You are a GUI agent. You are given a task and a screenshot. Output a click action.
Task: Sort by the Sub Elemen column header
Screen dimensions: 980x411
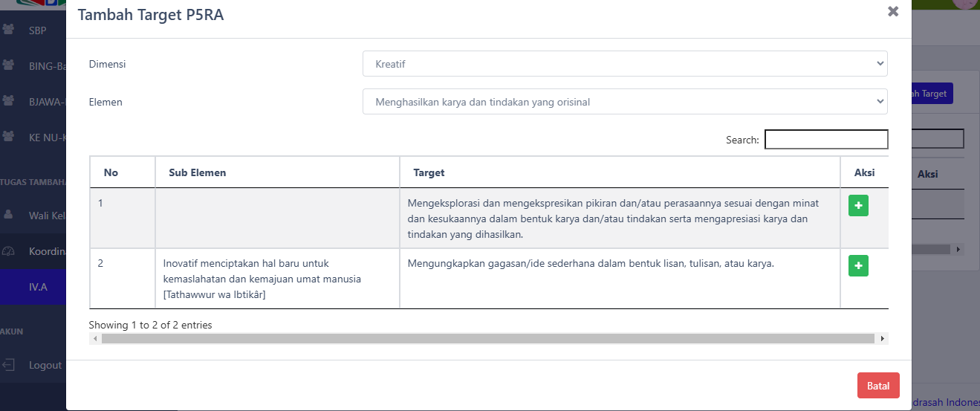coord(277,172)
